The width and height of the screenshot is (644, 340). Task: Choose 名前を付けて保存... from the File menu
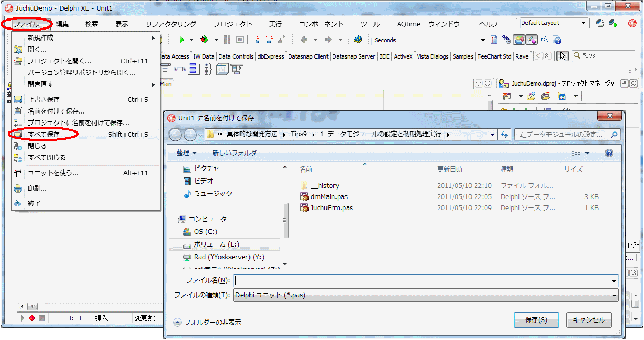click(85, 111)
